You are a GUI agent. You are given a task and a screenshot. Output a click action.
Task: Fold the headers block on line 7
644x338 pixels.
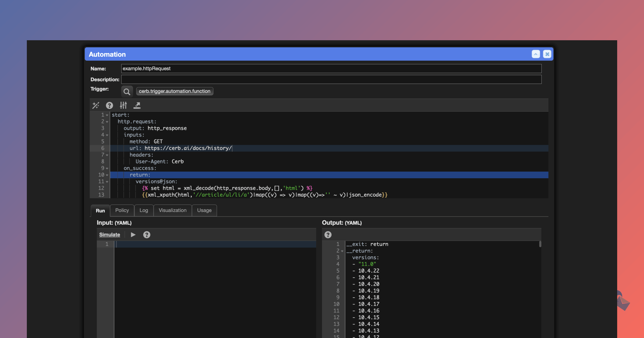tap(107, 155)
